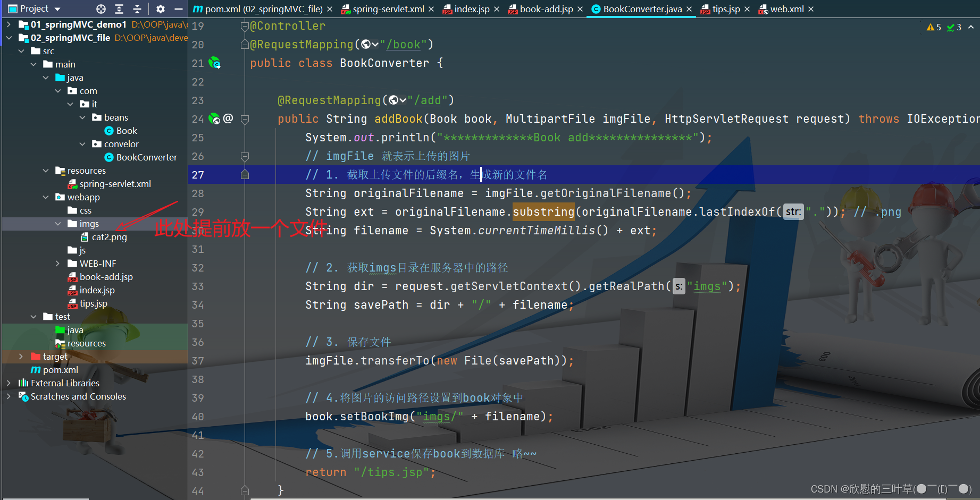Open Project panel settings gear
Viewport: 980px width, 500px height.
pyautogui.click(x=161, y=9)
